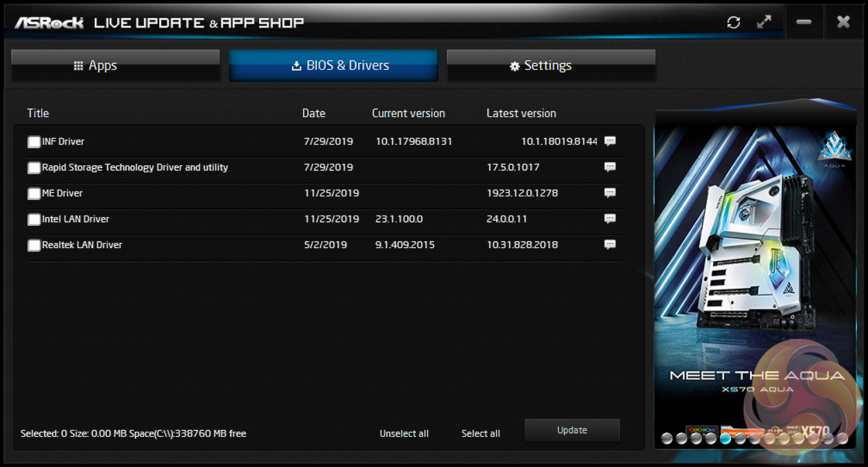Image resolution: width=868 pixels, height=467 pixels.
Task: Choose Unselect all
Action: [404, 433]
